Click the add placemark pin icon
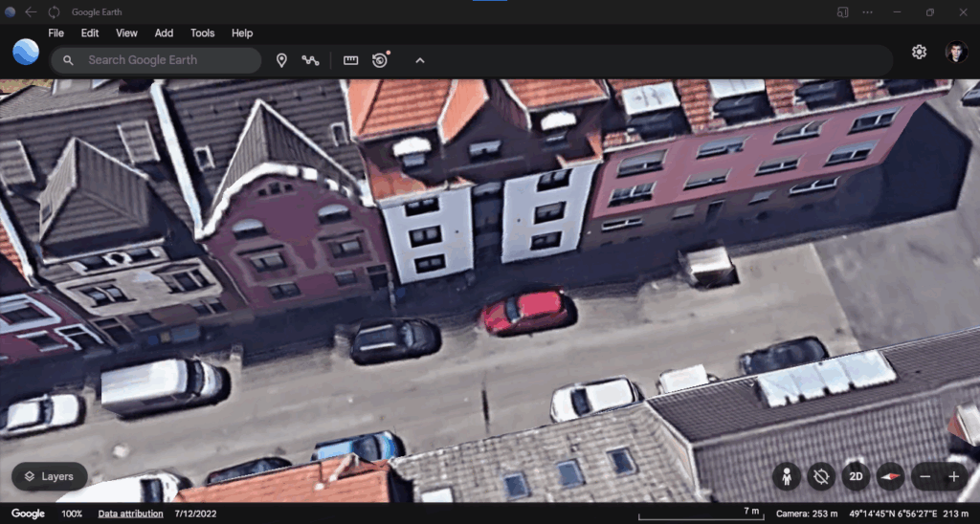The image size is (980, 524). pos(281,60)
